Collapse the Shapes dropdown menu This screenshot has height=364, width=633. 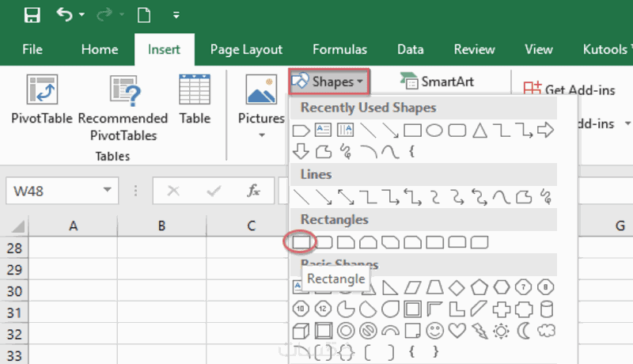[329, 82]
